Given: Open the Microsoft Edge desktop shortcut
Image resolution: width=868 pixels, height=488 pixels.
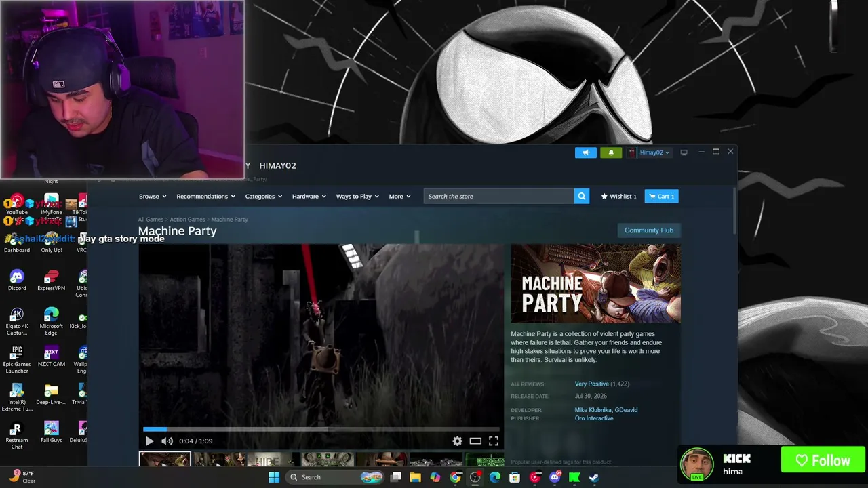Looking at the screenshot, I should pyautogui.click(x=51, y=321).
